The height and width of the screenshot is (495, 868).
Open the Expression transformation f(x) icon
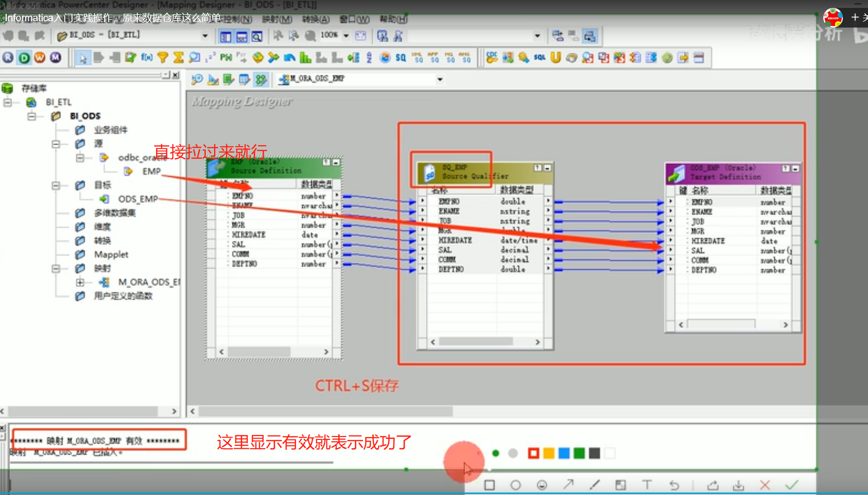coord(146,58)
